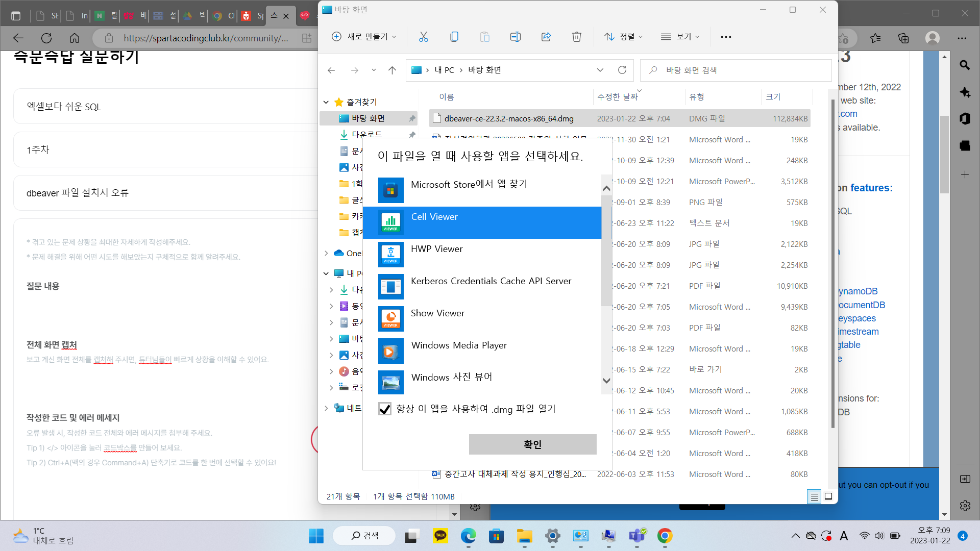The image size is (980, 551).
Task: Open Edge sidebar search icon
Action: pyautogui.click(x=965, y=65)
